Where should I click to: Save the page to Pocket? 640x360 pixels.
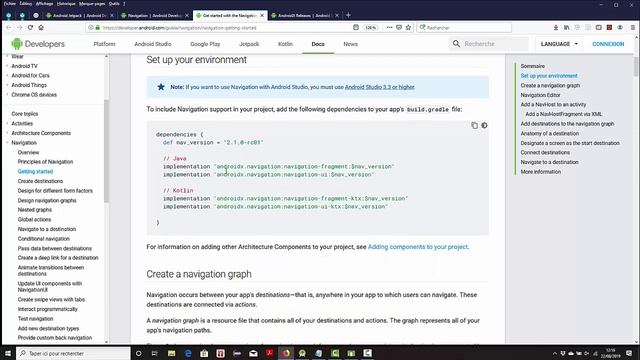point(399,27)
